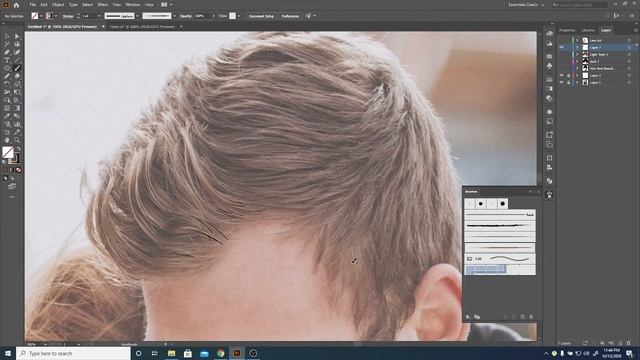
Task: Toggle lock on Layer 2
Action: (x=568, y=76)
